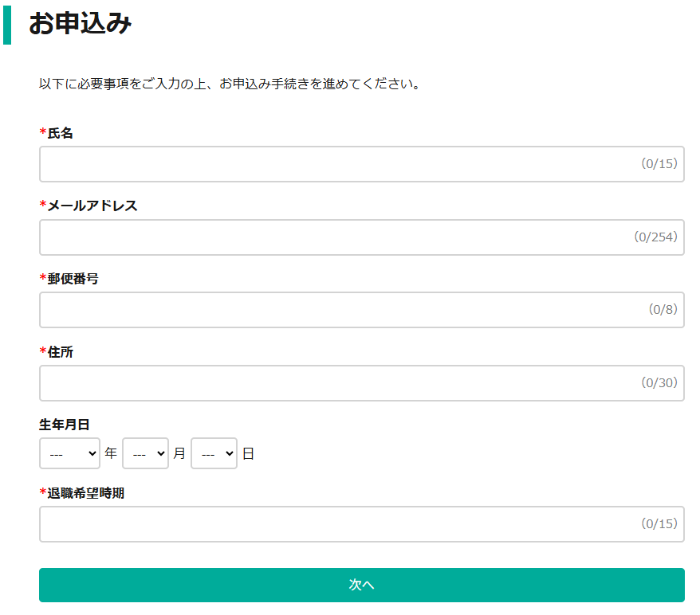Click the (0/8) character counter
Image resolution: width=700 pixels, height=615 pixels.
click(663, 310)
